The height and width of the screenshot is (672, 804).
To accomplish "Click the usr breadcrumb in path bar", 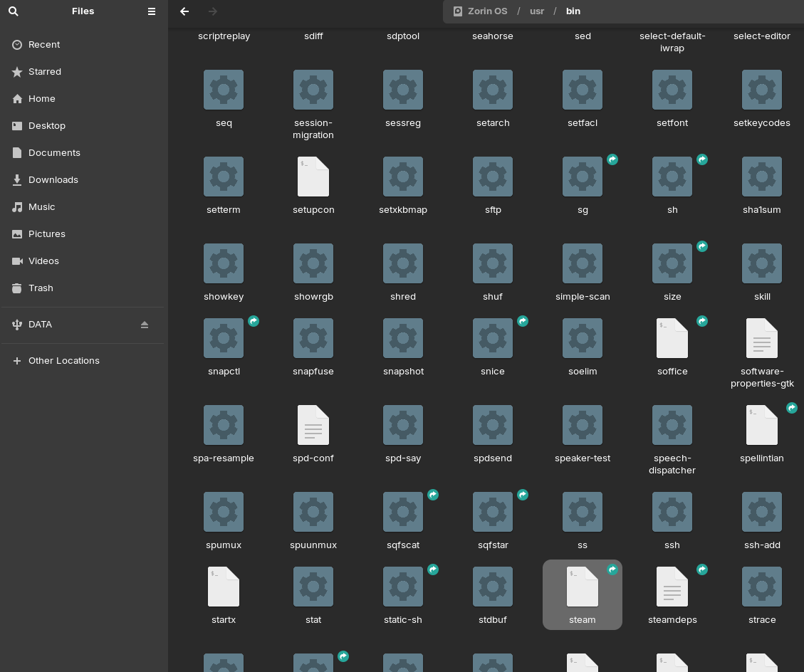I will (x=537, y=11).
